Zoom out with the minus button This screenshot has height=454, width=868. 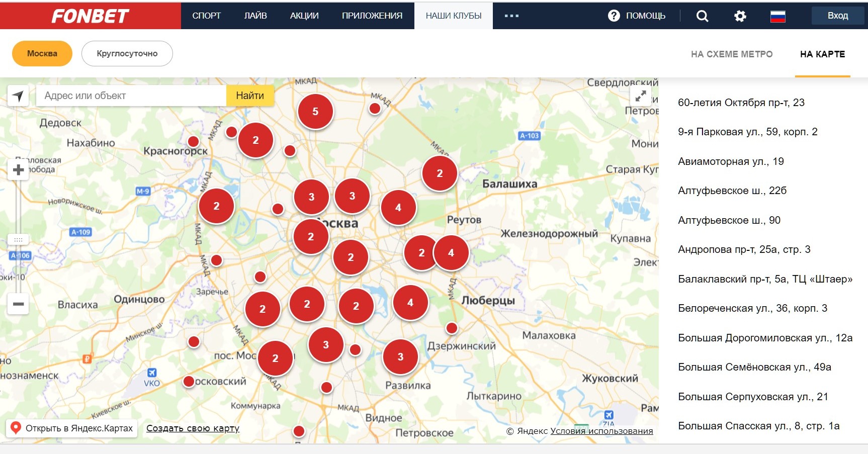point(18,304)
